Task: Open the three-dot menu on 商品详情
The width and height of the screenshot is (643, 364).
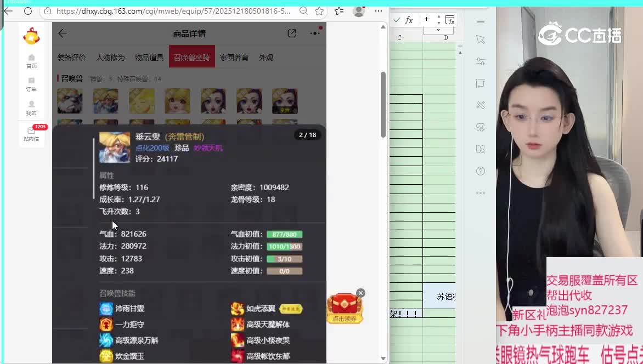Action: tap(315, 33)
